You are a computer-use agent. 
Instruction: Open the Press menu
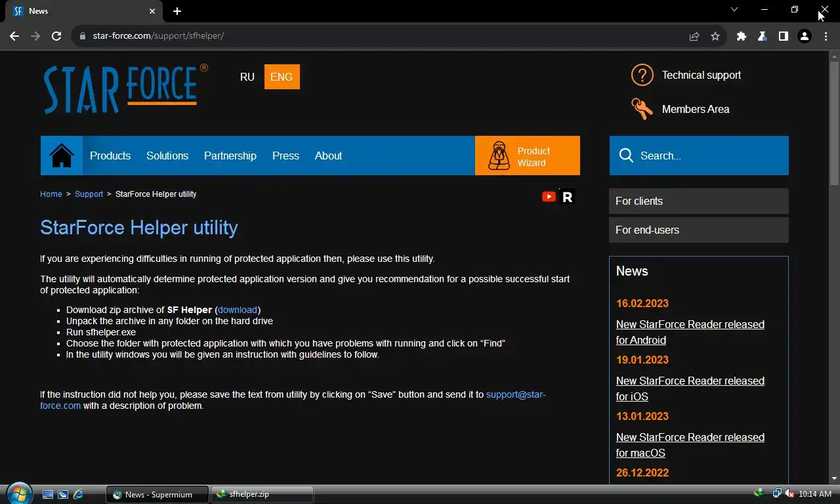285,156
